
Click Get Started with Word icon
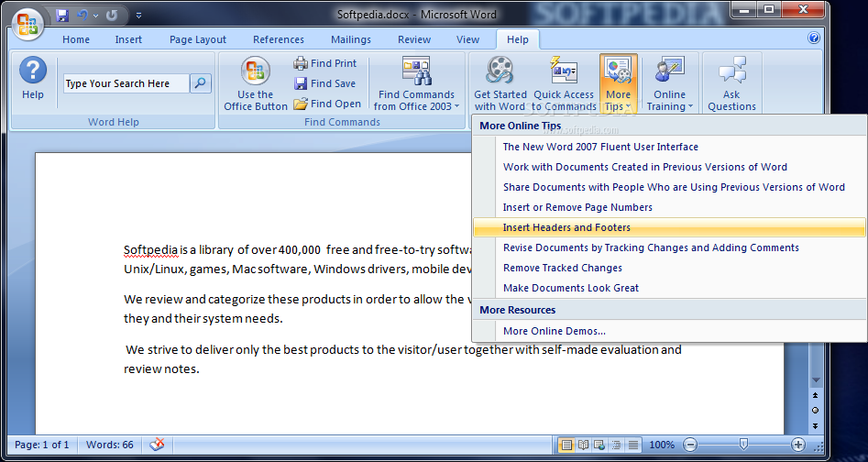coord(500,83)
